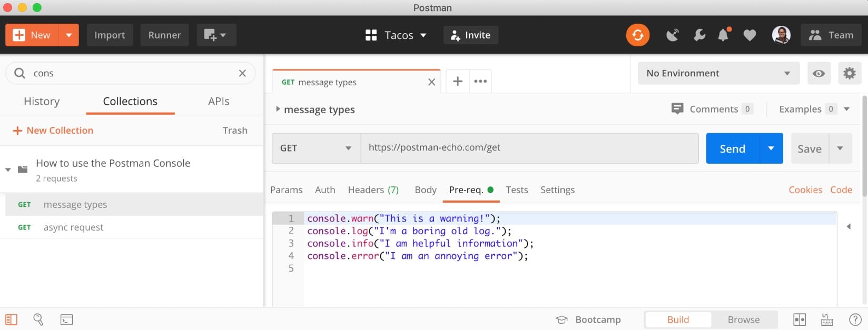The width and height of the screenshot is (868, 330).
Task: Open the new window icon button
Action: [216, 35]
